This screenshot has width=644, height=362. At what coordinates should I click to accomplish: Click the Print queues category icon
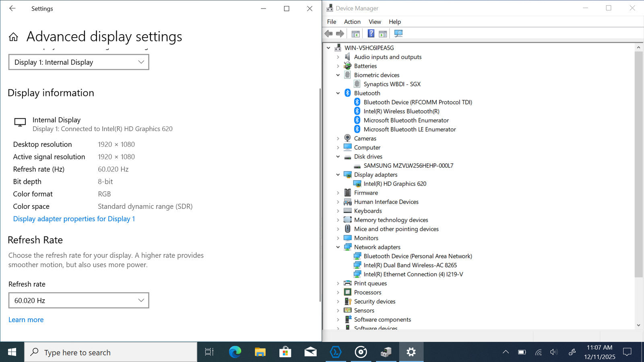(347, 283)
